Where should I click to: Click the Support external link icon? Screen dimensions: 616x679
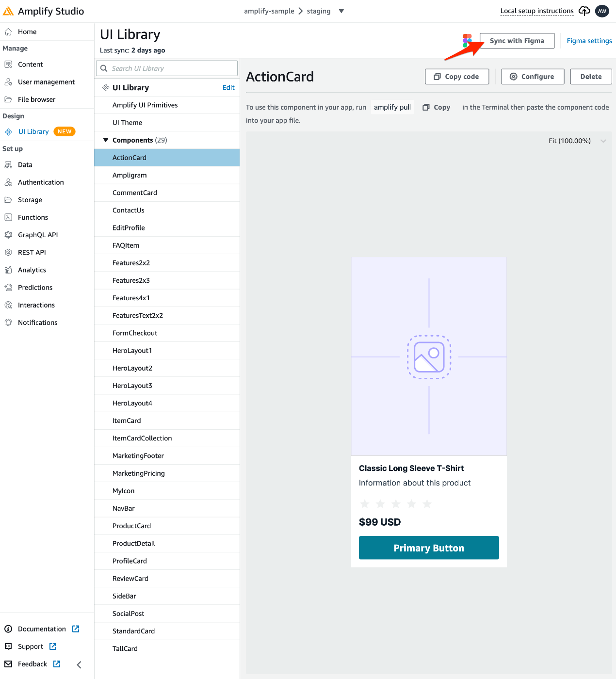[x=53, y=647]
